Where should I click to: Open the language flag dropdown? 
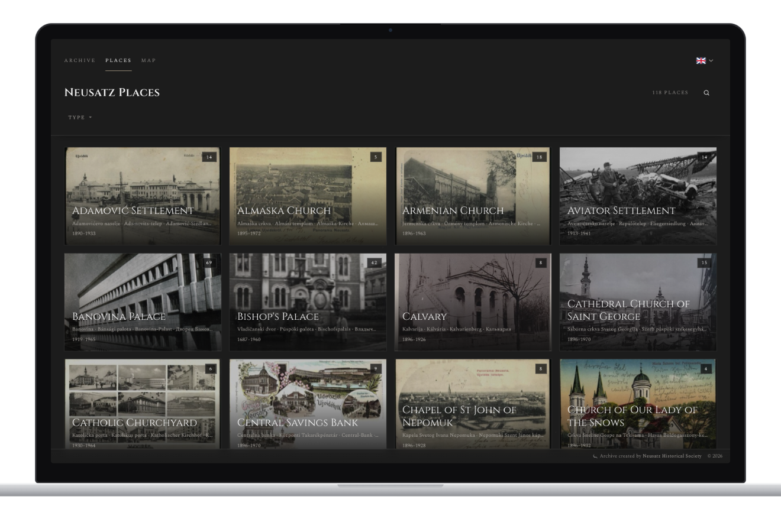tap(705, 60)
